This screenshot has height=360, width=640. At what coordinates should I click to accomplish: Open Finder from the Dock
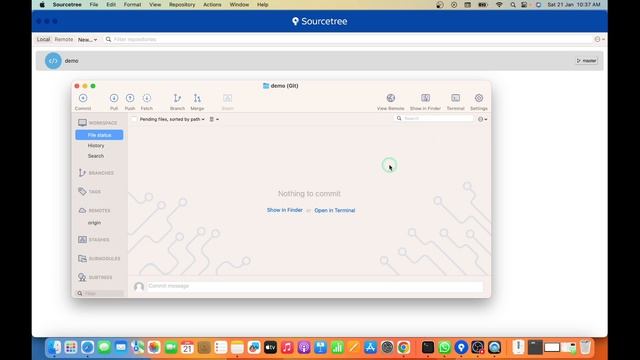[x=54, y=347]
